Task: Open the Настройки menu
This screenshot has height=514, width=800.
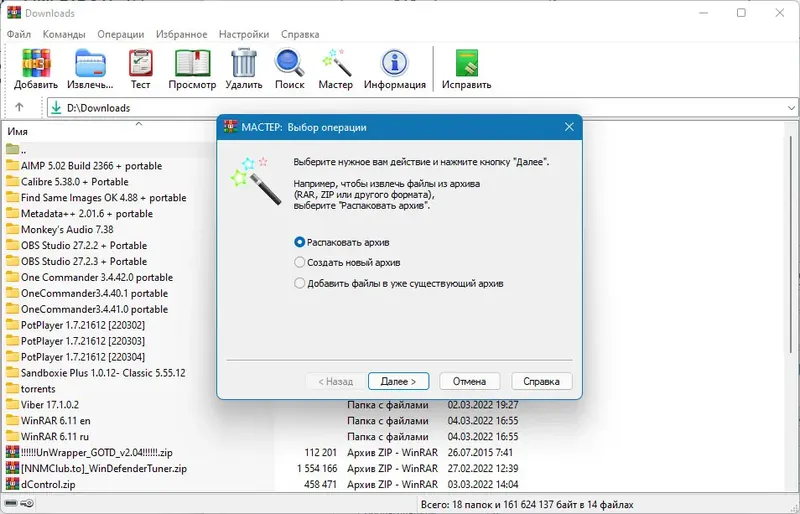Action: coord(244,34)
